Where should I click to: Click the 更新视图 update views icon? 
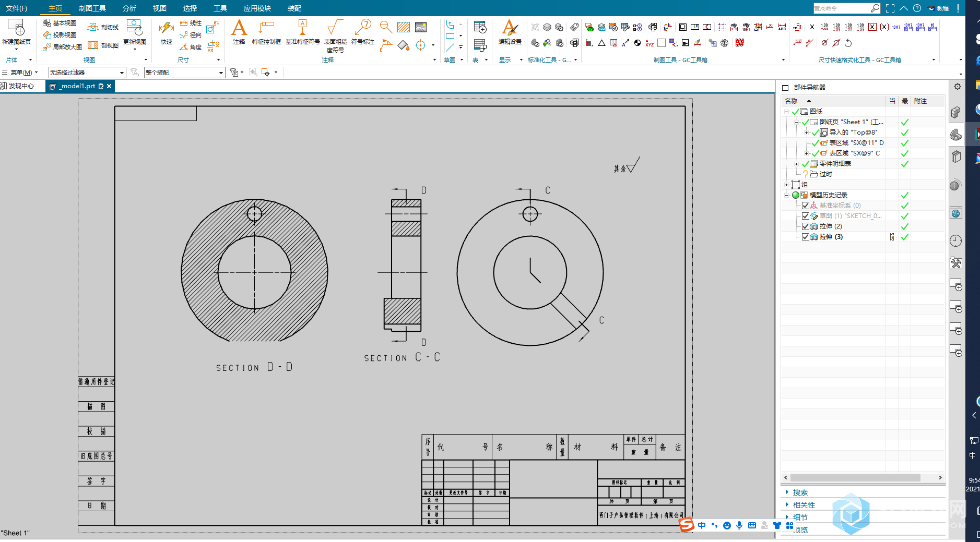click(x=135, y=28)
